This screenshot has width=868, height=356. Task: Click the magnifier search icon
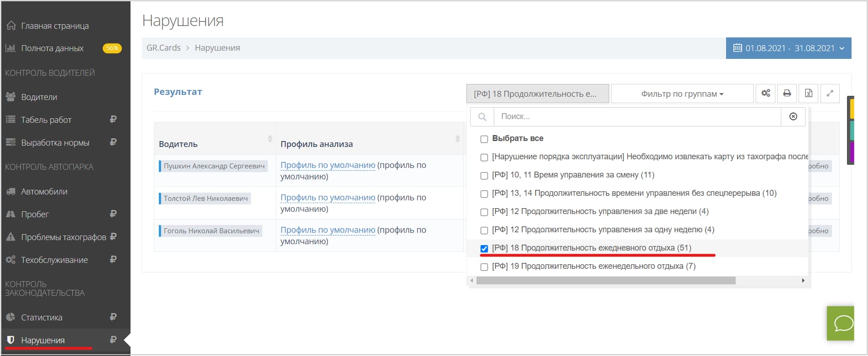click(482, 116)
